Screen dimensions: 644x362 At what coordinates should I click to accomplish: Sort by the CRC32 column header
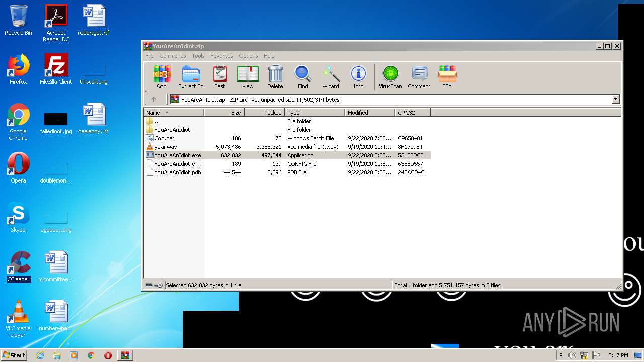[x=413, y=113]
